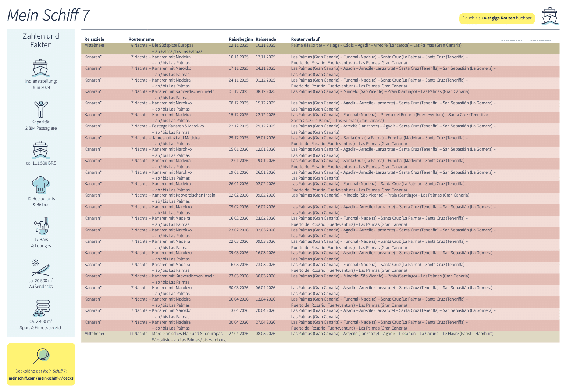The width and height of the screenshot is (566, 392).
Task: Select 'Jahresauftakt auf Madeira' route name
Action: pyautogui.click(x=165, y=138)
